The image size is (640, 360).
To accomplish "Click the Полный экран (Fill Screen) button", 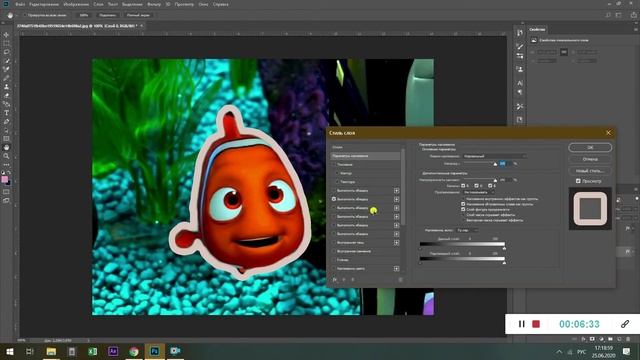I will coord(138,15).
